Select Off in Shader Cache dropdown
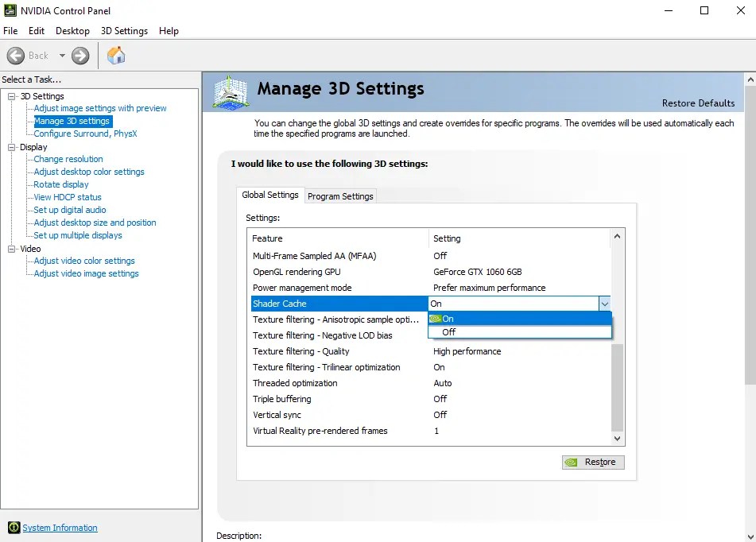The image size is (756, 542). tap(449, 332)
